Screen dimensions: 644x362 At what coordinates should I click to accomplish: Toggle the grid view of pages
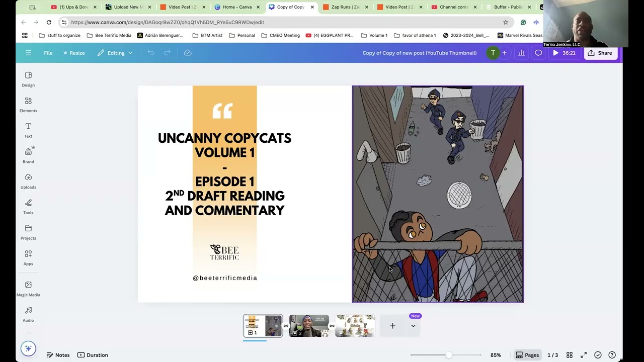tap(570, 355)
